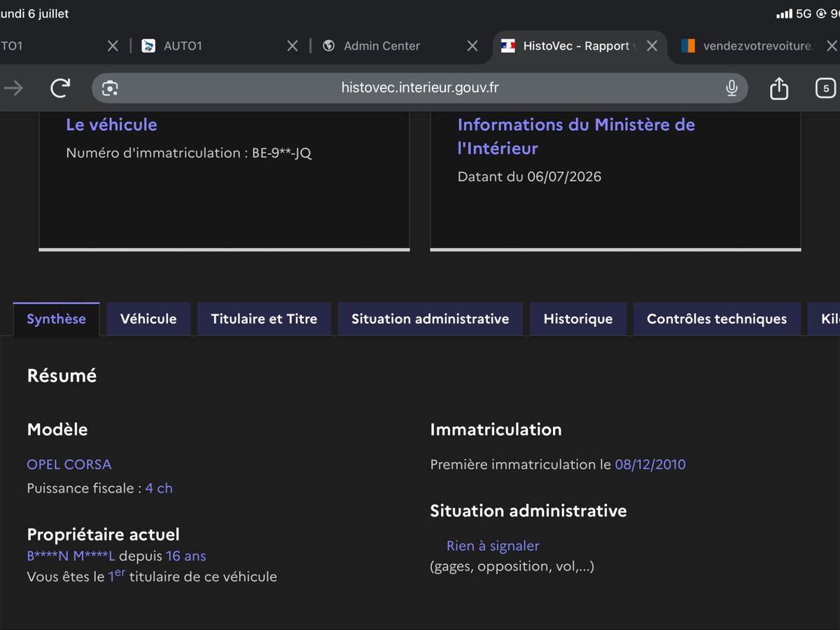Switch to the vendezvotrevoiture browser tab
The width and height of the screenshot is (840, 630).
pyautogui.click(x=756, y=45)
